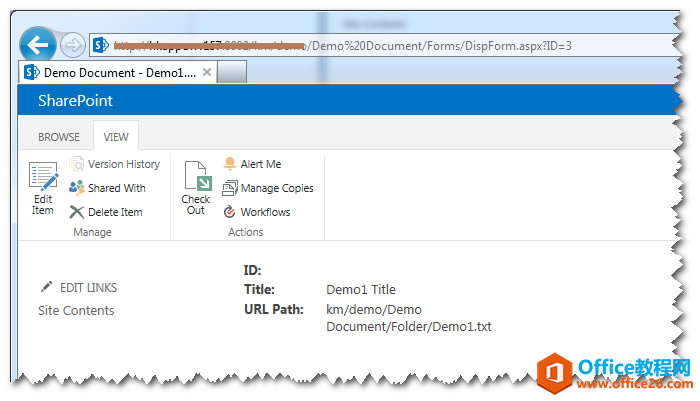Close the Demo Document browser tab
Screen dimensions: 700x401
point(207,72)
